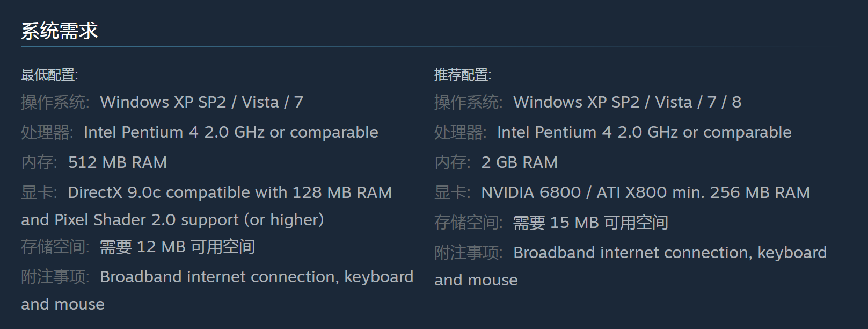The height and width of the screenshot is (329, 868).
Task: Click the DirectX 9.0c compatible graphics text
Action: pos(230,192)
